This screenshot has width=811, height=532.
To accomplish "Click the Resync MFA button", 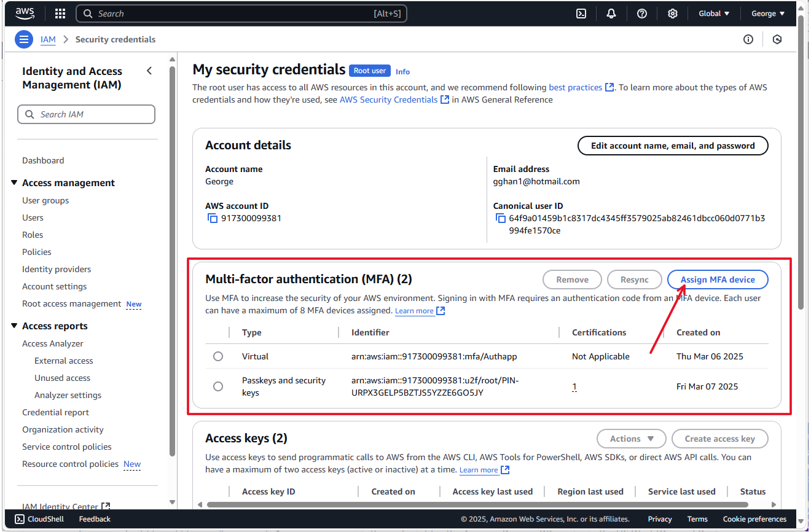I will pyautogui.click(x=635, y=280).
